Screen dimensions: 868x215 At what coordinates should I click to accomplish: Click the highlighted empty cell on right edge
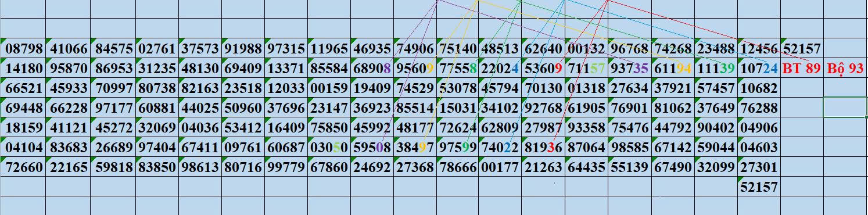846,108
